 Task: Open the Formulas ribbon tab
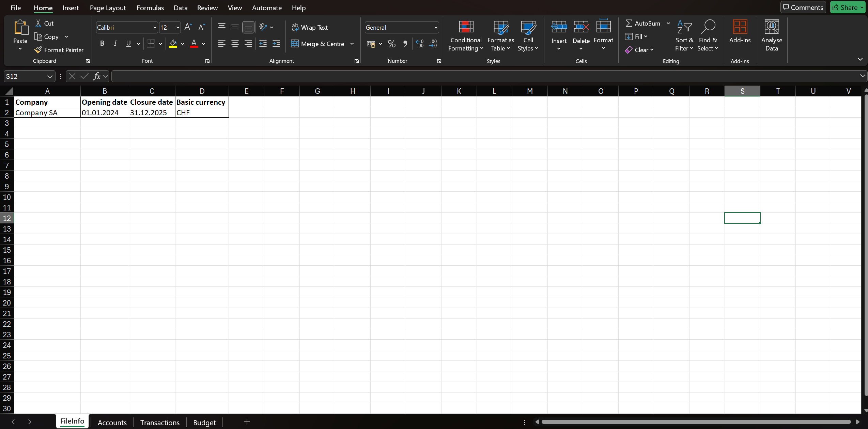click(x=150, y=8)
